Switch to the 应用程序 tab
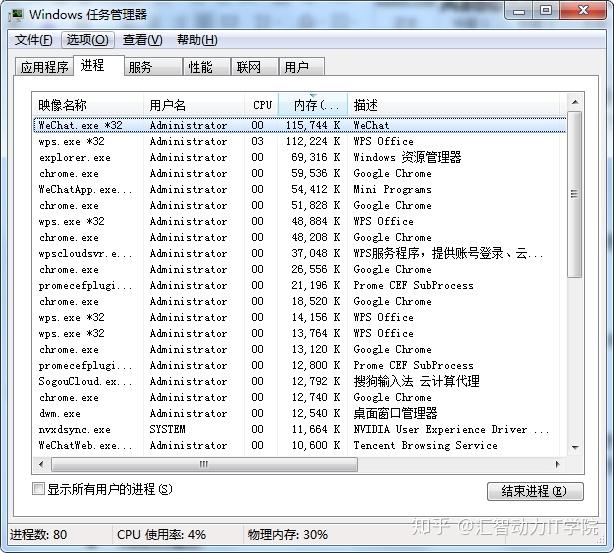The image size is (614, 553). [x=44, y=67]
